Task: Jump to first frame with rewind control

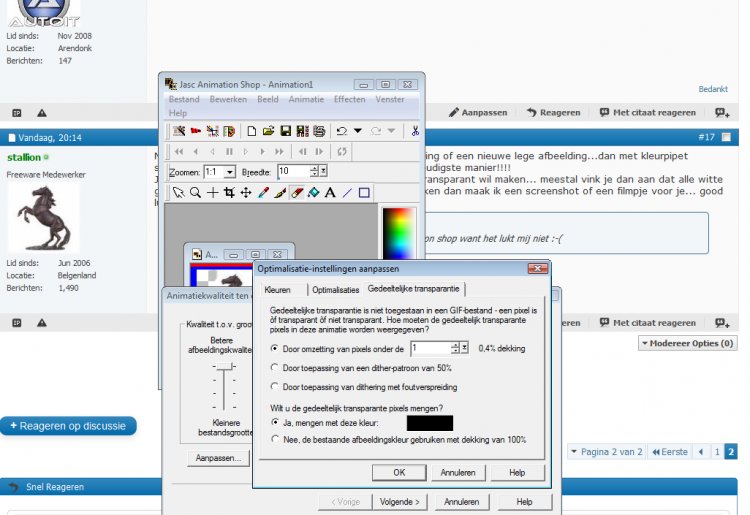Action: [x=179, y=152]
